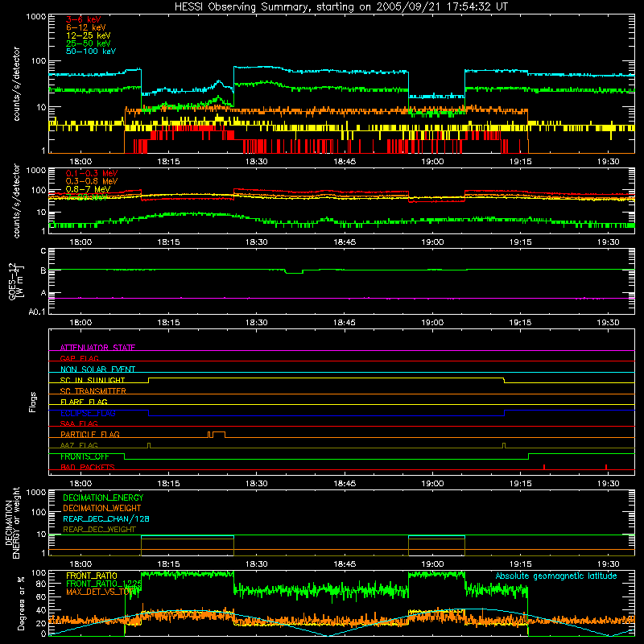Select the green FRONT_RATIO_1225 legend label
This screenshot has width=644, height=644.
tap(104, 584)
